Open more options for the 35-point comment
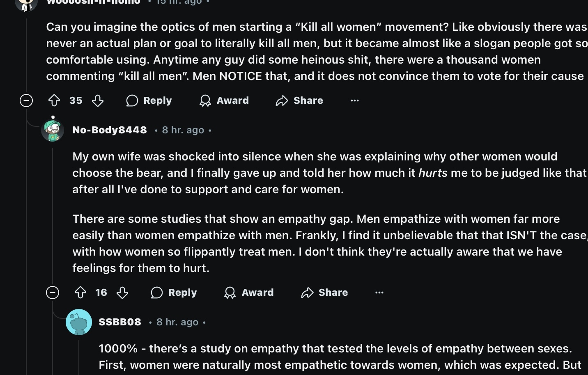 [x=355, y=101]
